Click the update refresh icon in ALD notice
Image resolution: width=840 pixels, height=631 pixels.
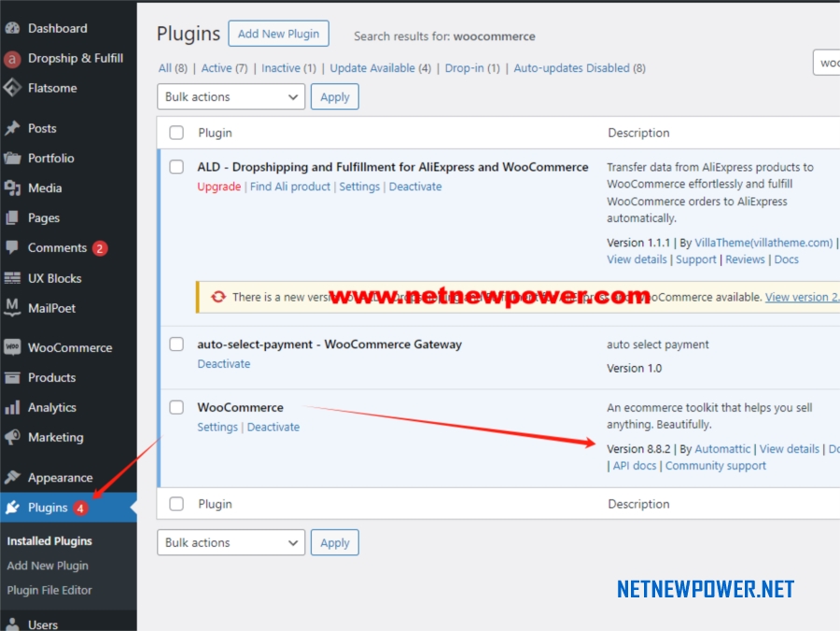pyautogui.click(x=218, y=297)
